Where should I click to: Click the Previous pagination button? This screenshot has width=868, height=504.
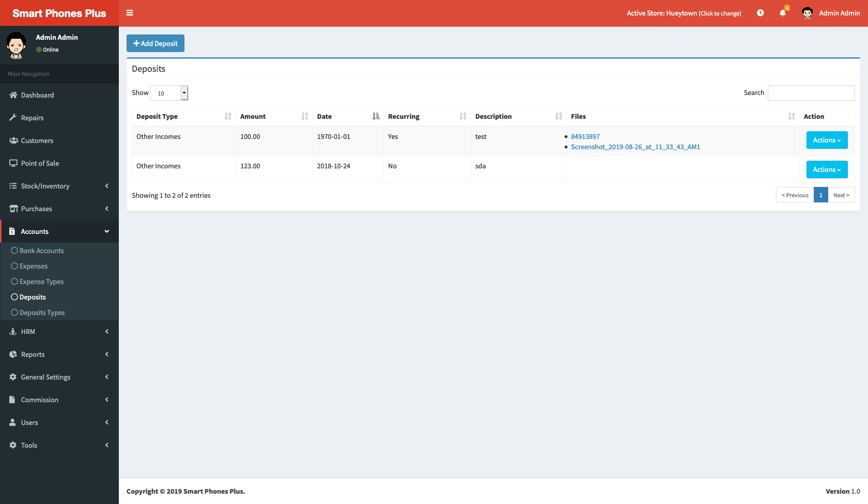pos(795,195)
